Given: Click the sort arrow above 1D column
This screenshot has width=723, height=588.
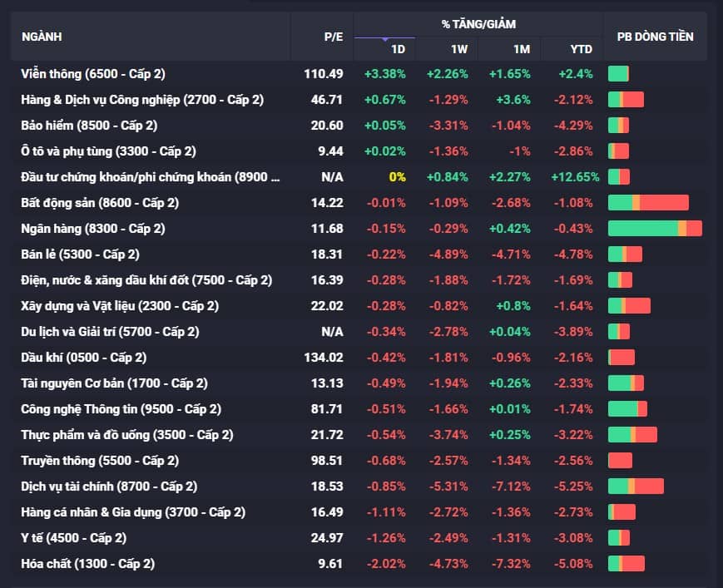Looking at the screenshot, I should point(384,39).
